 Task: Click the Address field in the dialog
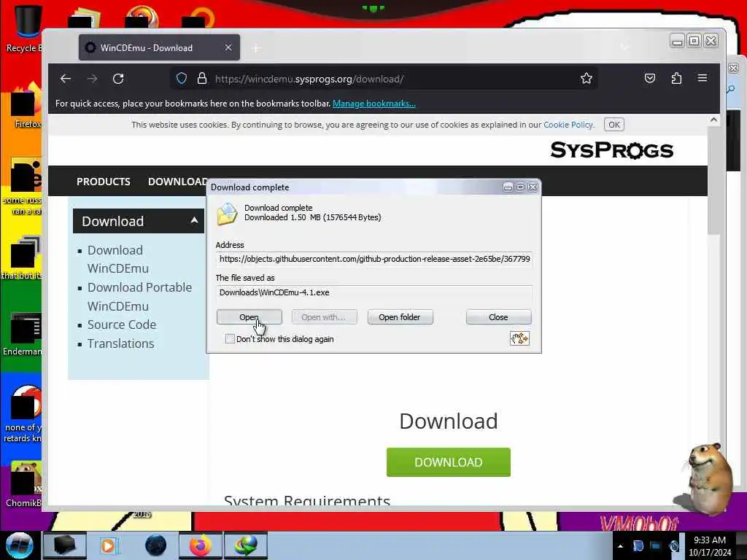(x=374, y=259)
